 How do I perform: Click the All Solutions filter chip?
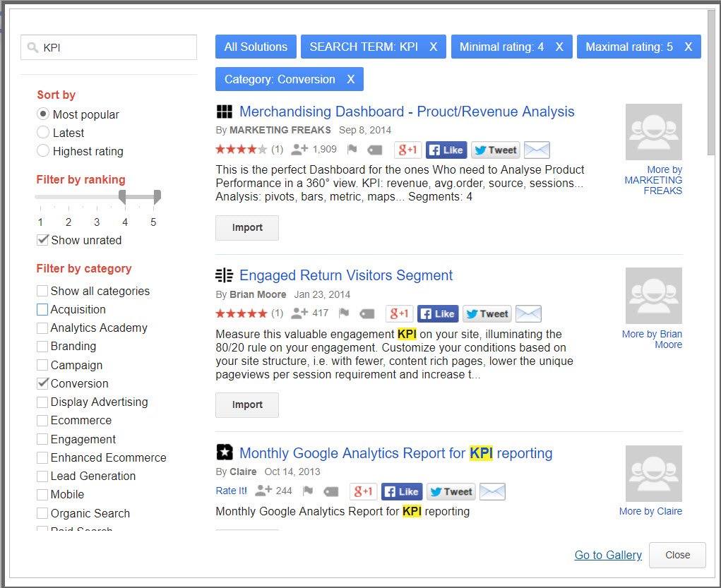[256, 47]
